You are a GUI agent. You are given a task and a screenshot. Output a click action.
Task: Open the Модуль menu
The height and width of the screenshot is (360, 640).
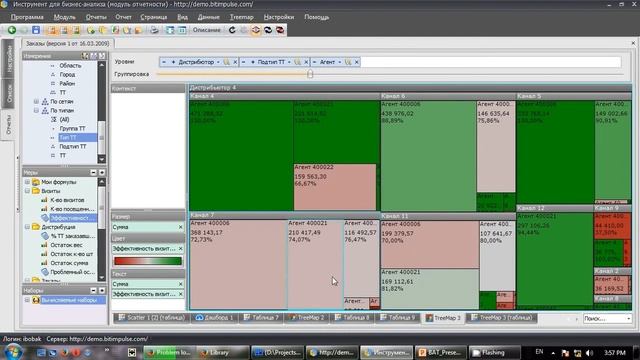[64, 17]
